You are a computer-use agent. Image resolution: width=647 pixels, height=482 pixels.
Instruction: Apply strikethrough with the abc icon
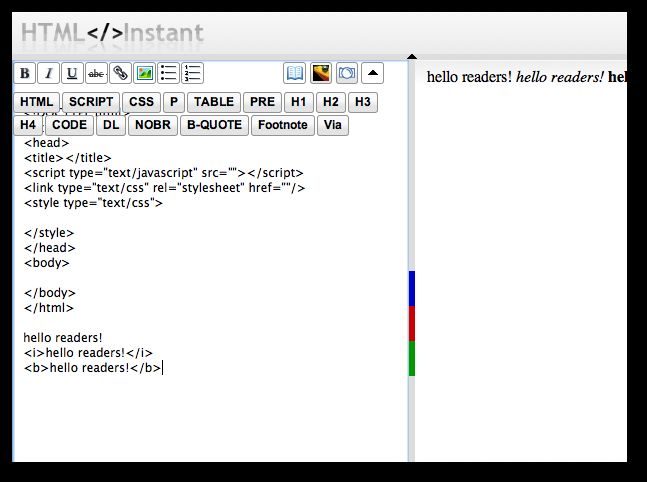point(96,73)
